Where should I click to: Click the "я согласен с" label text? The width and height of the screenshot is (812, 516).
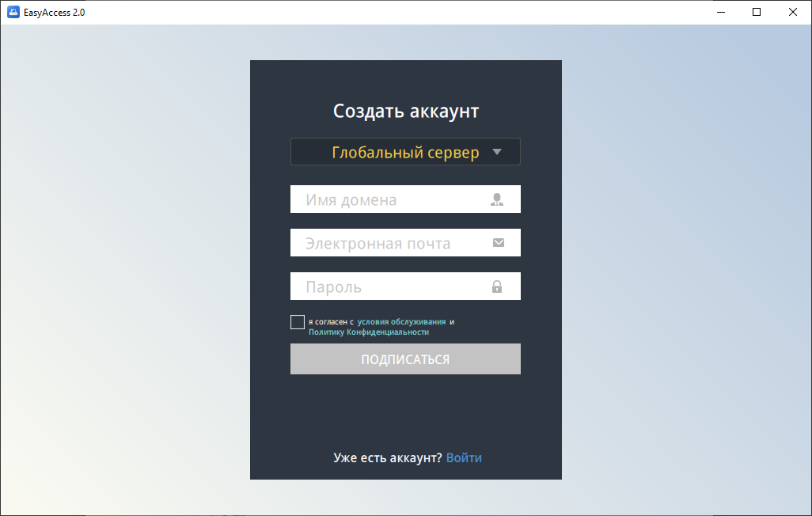331,322
